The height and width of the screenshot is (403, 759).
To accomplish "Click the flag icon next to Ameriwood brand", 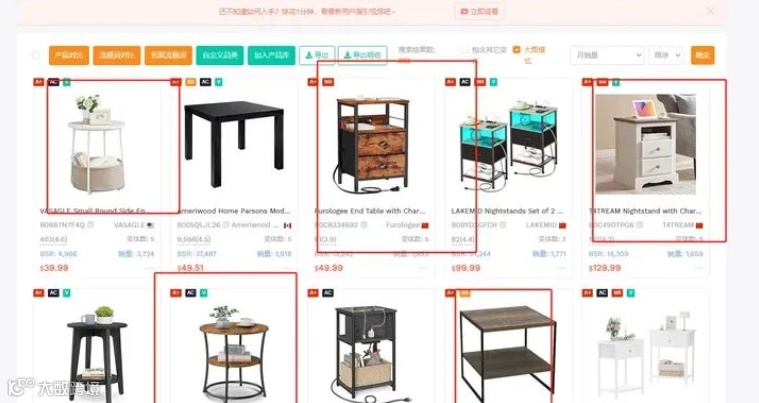I will tap(288, 225).
